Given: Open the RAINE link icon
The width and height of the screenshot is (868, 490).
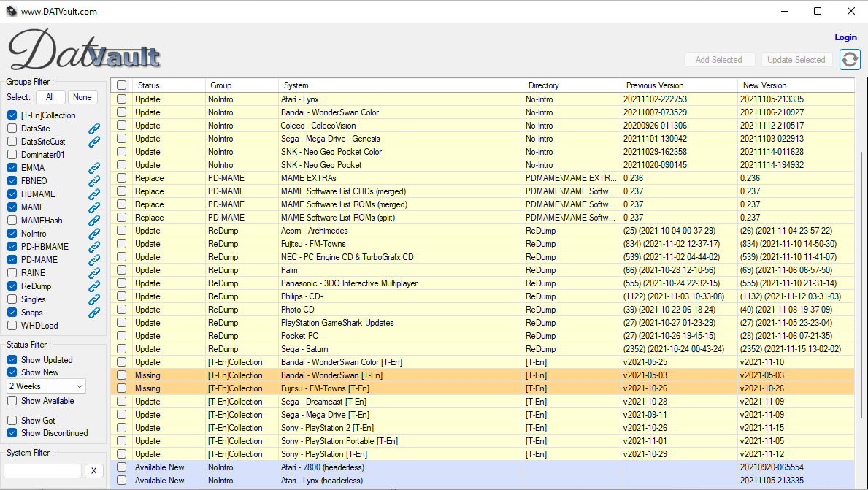Looking at the screenshot, I should (94, 273).
